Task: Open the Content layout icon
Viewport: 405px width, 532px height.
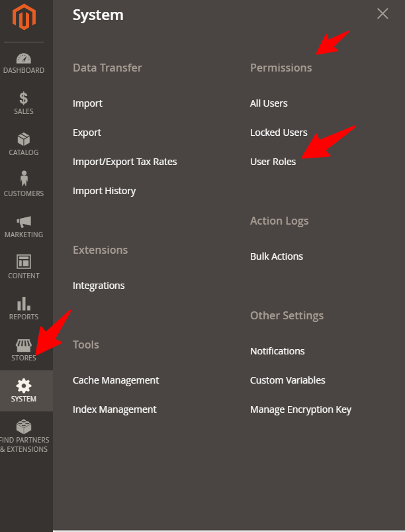Action: 24,262
